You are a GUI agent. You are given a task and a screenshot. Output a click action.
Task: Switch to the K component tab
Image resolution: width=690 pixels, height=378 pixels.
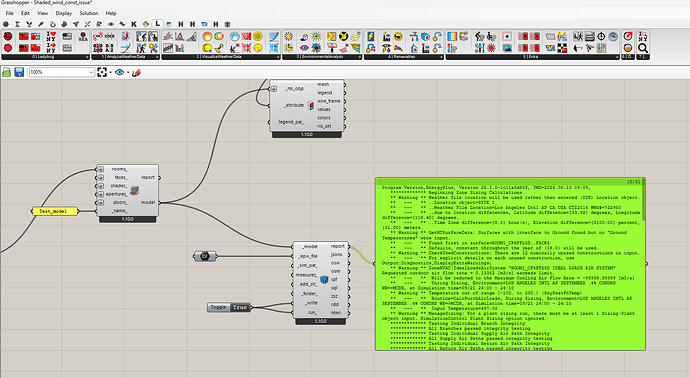[134, 24]
